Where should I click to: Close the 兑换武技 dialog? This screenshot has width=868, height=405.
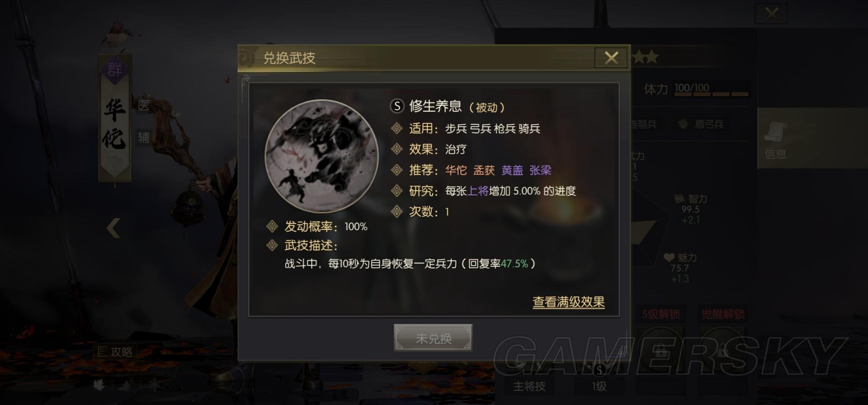(x=611, y=57)
